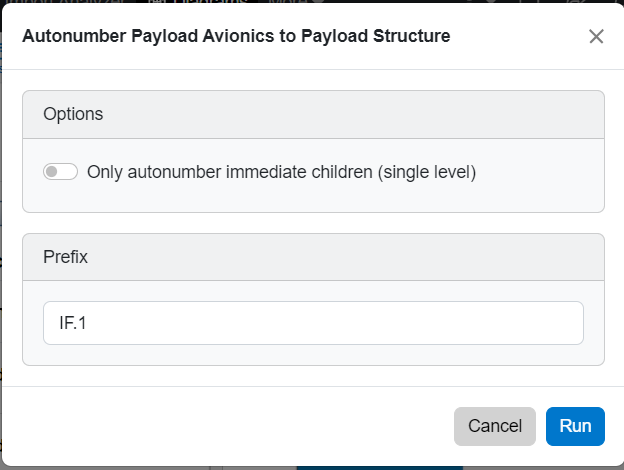Cancel the autonumber operation
This screenshot has width=624, height=470.
(495, 426)
